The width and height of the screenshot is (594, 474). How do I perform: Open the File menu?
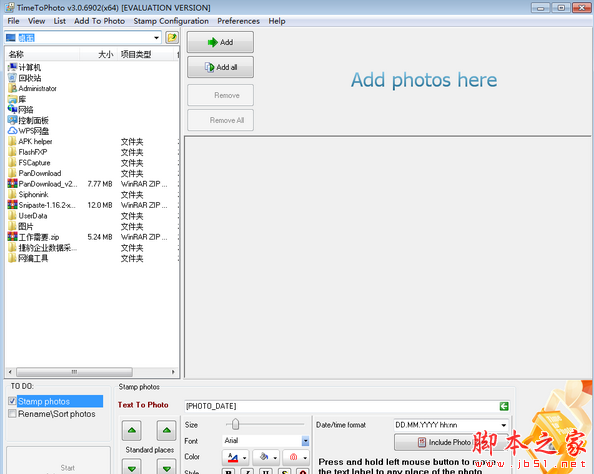pyautogui.click(x=13, y=21)
